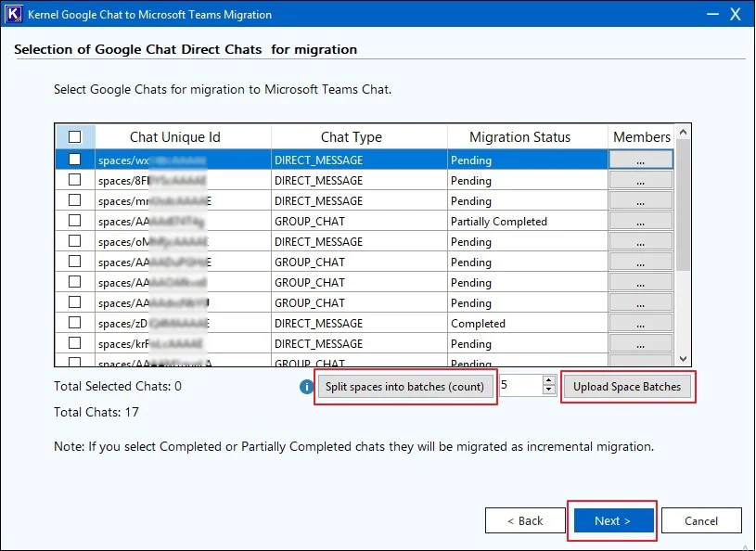Click the Members column header

point(642,137)
